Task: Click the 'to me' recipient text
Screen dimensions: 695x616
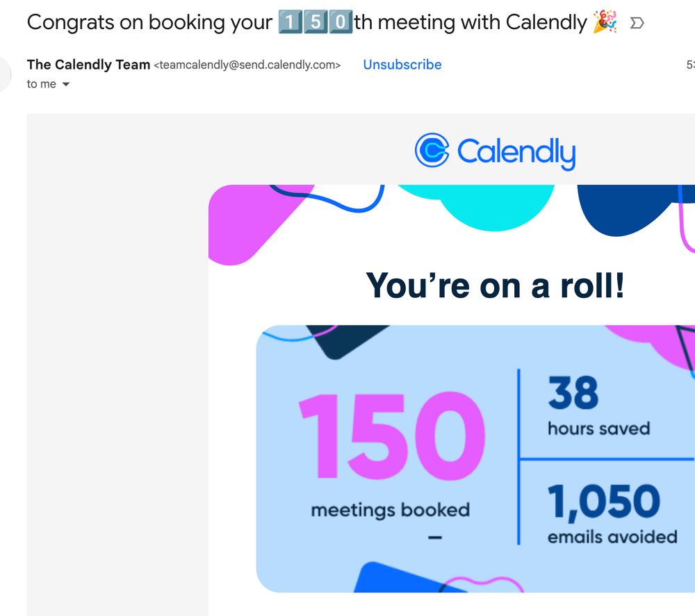Action: [x=41, y=84]
